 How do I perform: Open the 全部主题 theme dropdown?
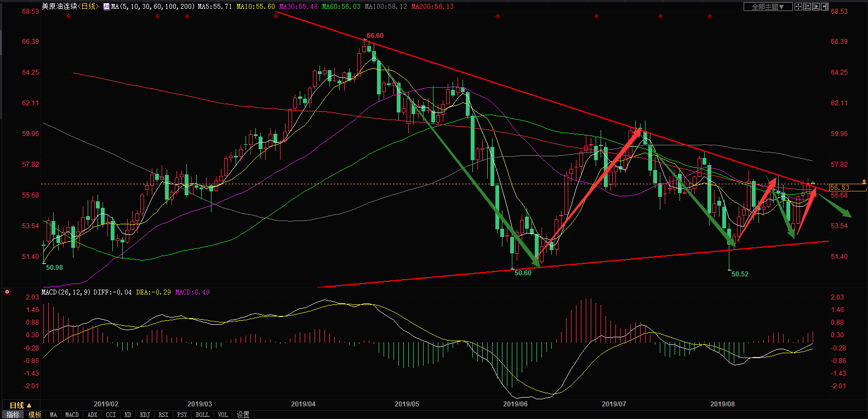tap(768, 7)
